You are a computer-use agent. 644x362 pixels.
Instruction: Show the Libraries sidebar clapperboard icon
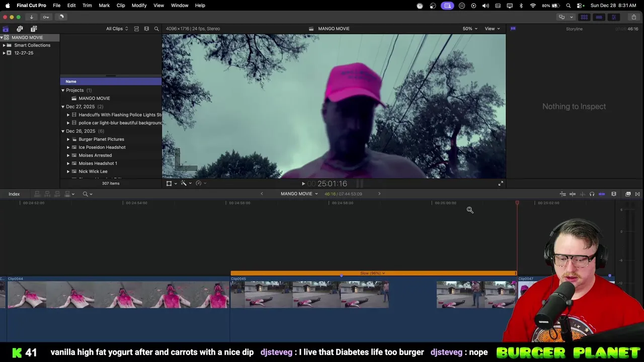(6, 29)
